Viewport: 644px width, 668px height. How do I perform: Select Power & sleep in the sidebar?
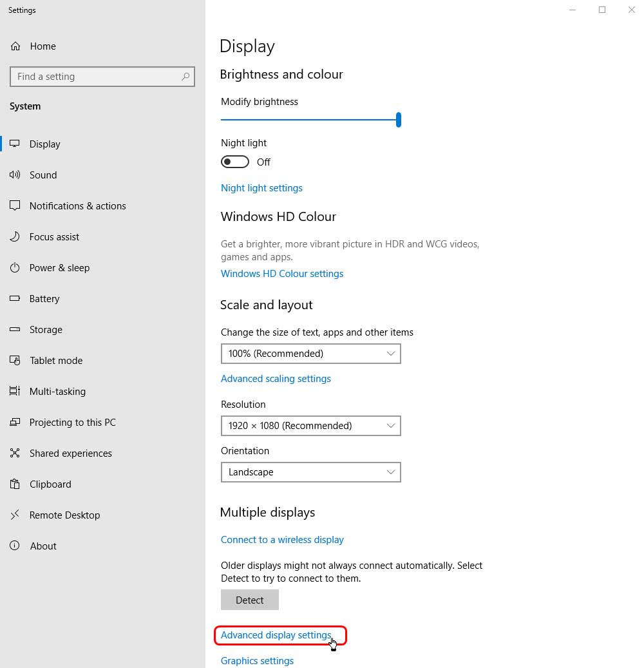pos(59,267)
